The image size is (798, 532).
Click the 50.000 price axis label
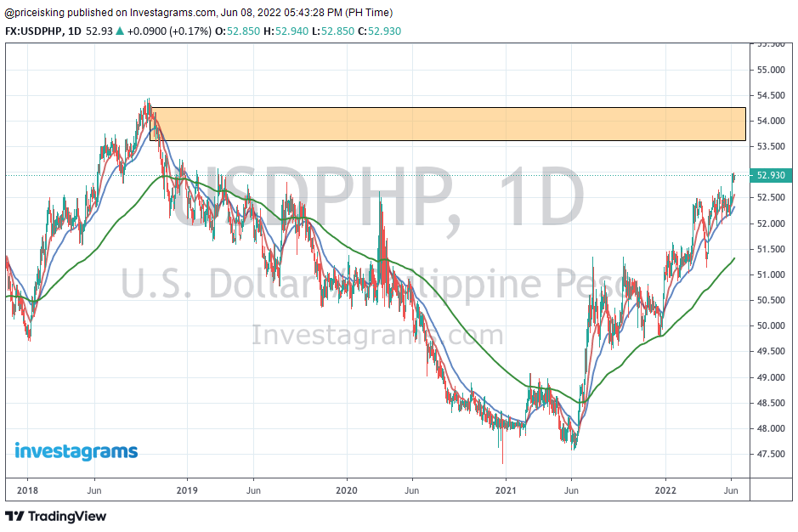(771, 325)
